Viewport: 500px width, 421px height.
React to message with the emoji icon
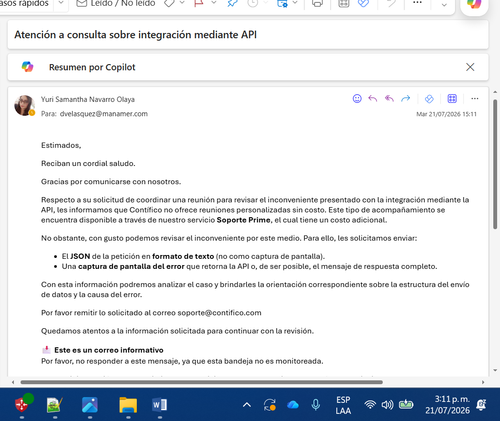357,99
